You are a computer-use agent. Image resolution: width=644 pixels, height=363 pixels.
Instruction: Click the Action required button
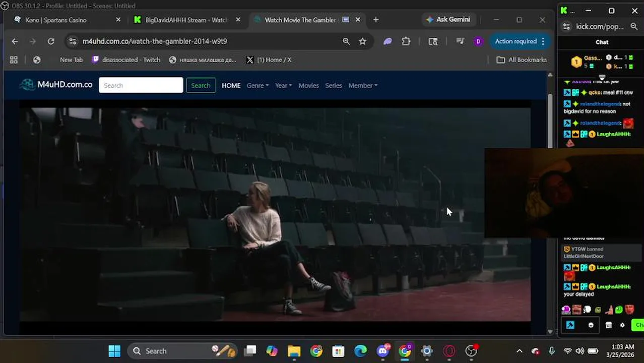pyautogui.click(x=519, y=41)
